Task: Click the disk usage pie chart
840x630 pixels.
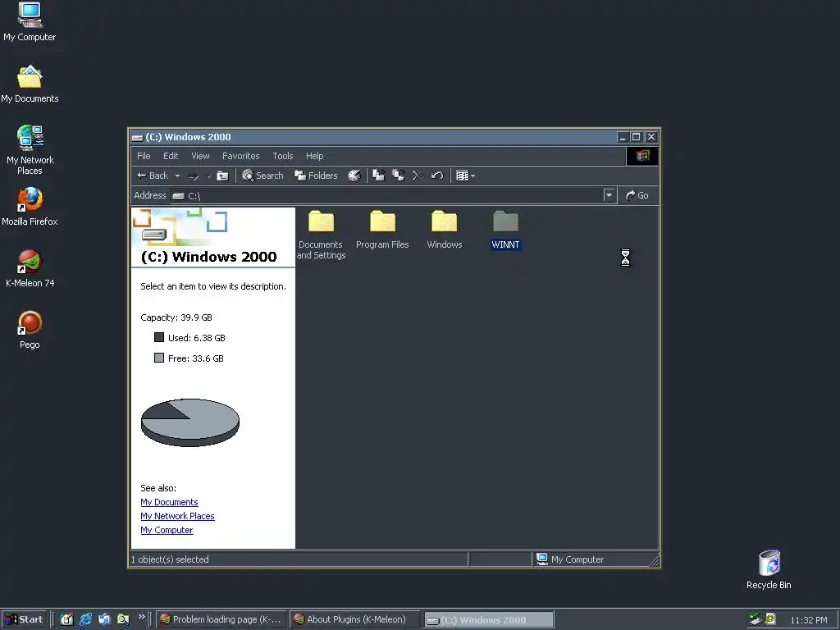Action: (x=190, y=422)
